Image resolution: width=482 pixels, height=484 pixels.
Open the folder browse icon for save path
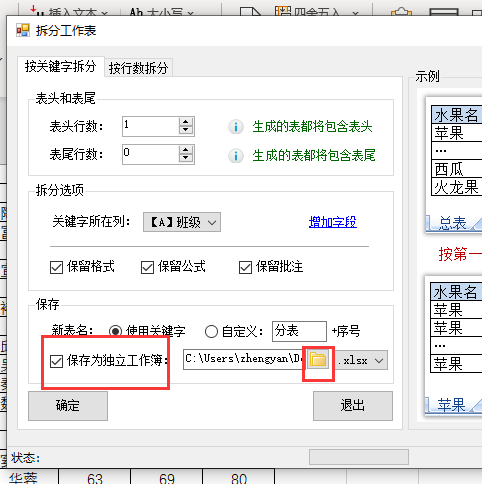318,359
